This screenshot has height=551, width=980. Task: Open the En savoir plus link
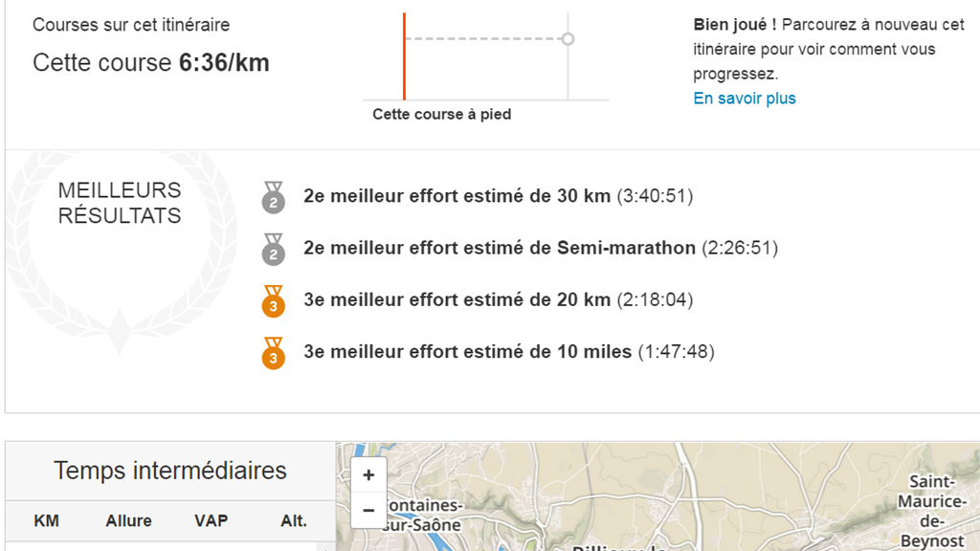pos(745,99)
